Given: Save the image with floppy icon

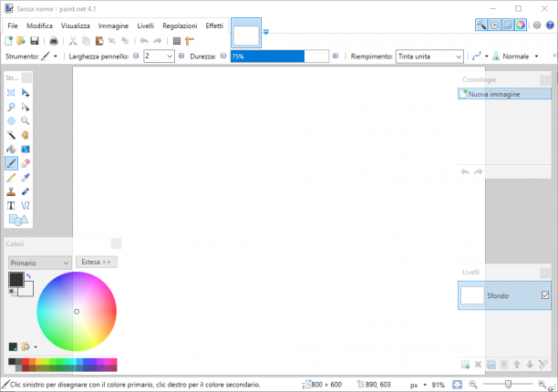Looking at the screenshot, I should [x=34, y=40].
